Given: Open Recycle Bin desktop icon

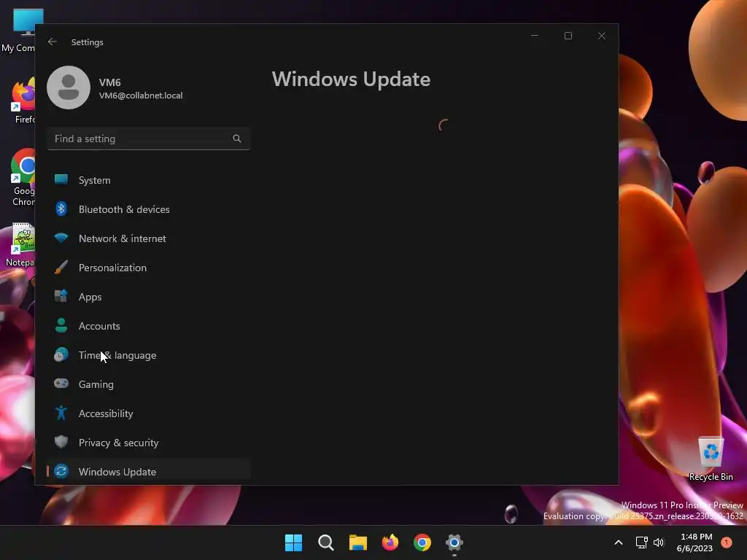Looking at the screenshot, I should (711, 458).
